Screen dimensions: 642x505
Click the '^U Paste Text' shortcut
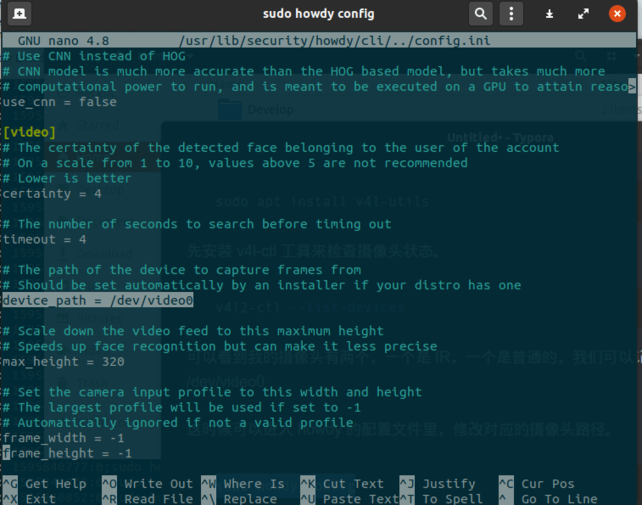pos(349,499)
